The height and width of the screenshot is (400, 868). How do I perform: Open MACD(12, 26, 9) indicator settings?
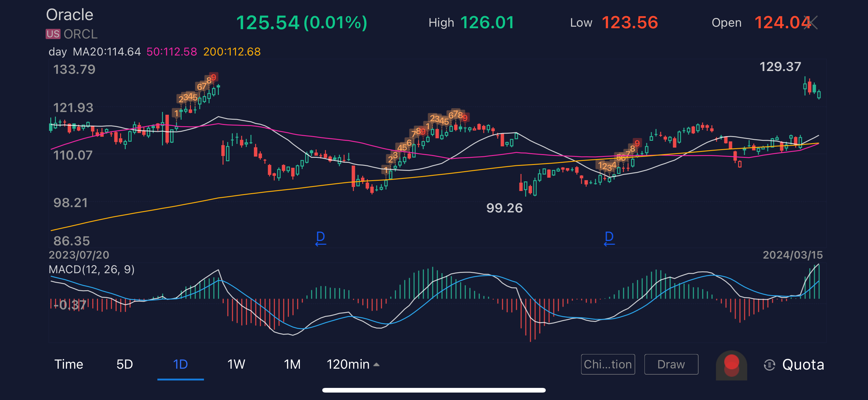tap(91, 269)
